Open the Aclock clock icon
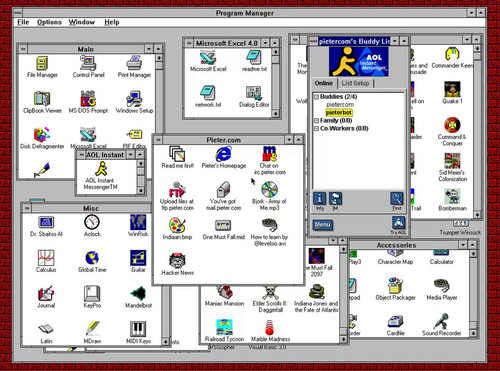 [x=92, y=226]
